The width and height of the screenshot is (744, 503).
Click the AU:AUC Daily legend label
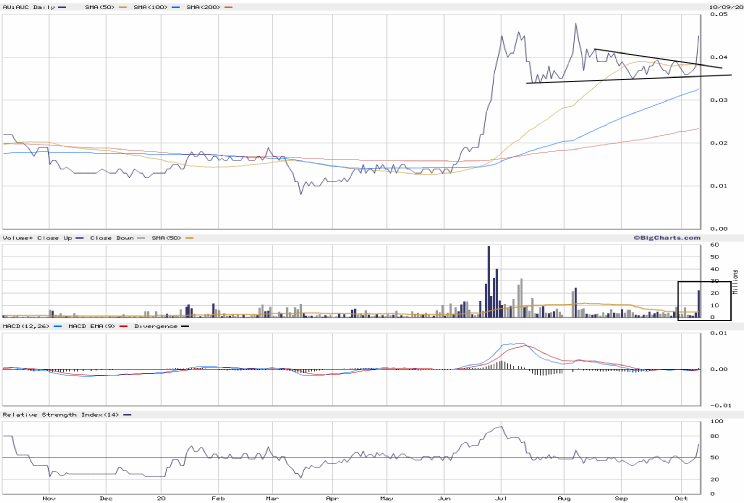[x=30, y=7]
